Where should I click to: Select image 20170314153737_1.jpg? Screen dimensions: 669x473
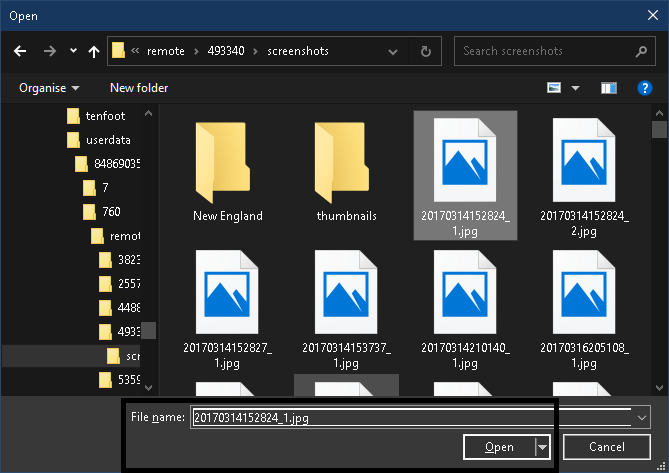pyautogui.click(x=346, y=310)
